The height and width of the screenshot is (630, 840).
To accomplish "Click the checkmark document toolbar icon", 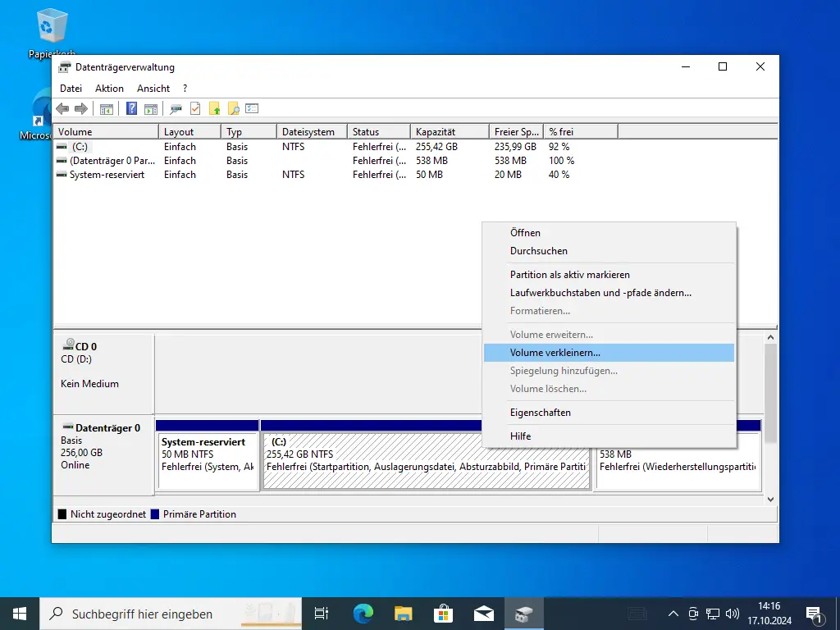I will coord(195,108).
